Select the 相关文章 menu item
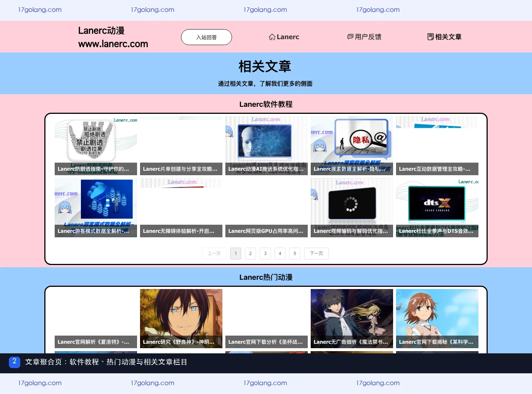Screen dimensions: 532x394 [444, 37]
